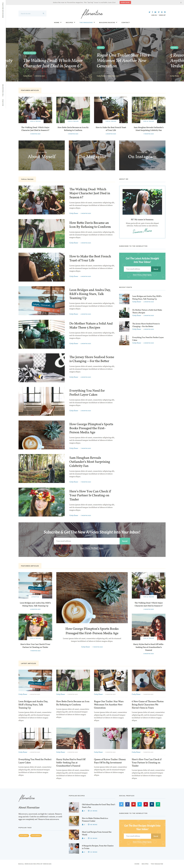
Task: Expand the Home menu dropdown
Action: click(58, 23)
